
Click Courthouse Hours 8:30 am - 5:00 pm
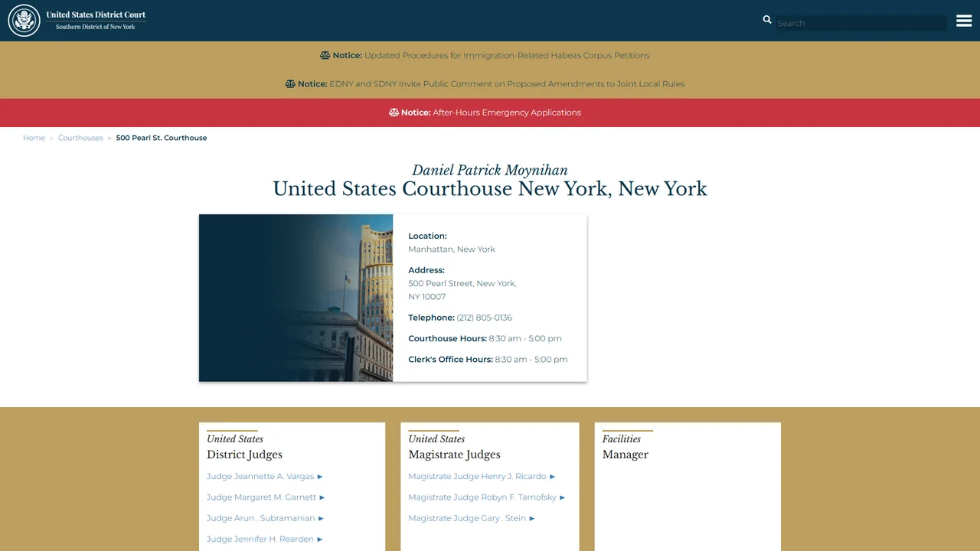click(x=485, y=338)
